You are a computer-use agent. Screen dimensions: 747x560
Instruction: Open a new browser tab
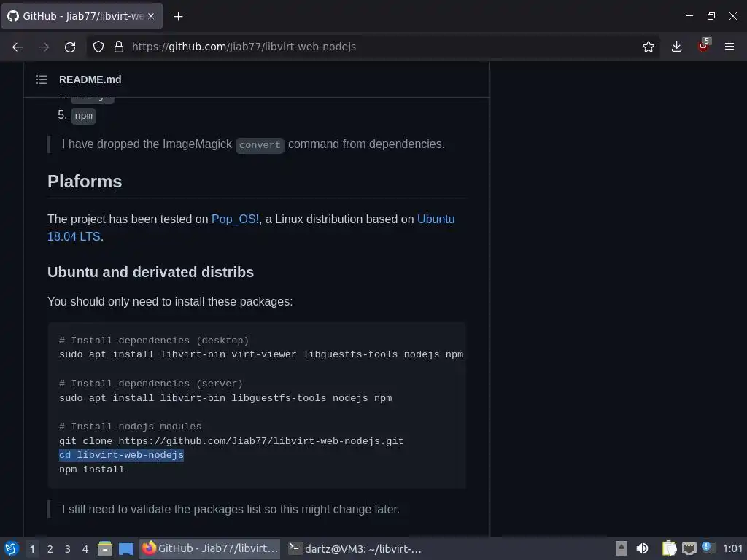point(178,17)
